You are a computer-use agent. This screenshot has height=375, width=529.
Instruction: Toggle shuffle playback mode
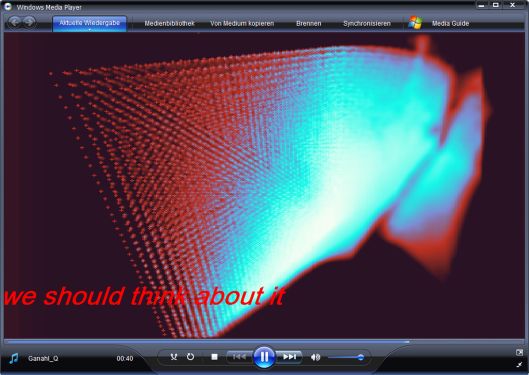[174, 357]
